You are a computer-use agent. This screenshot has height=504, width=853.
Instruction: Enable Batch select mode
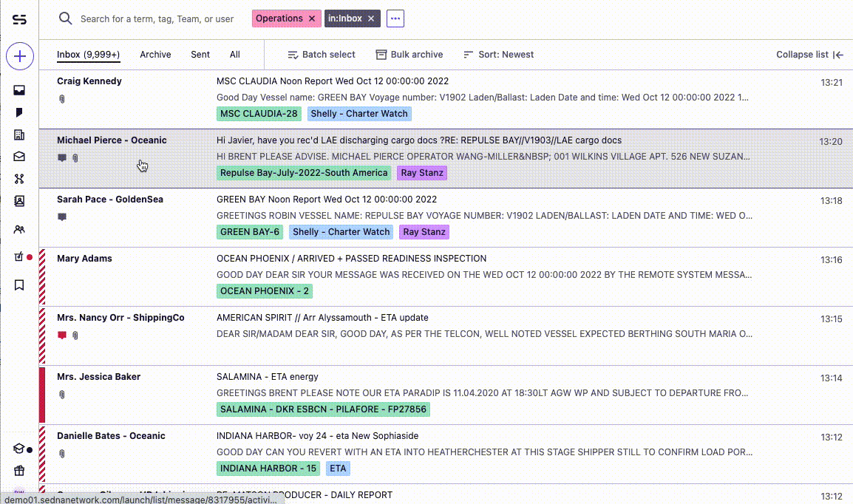click(x=321, y=55)
